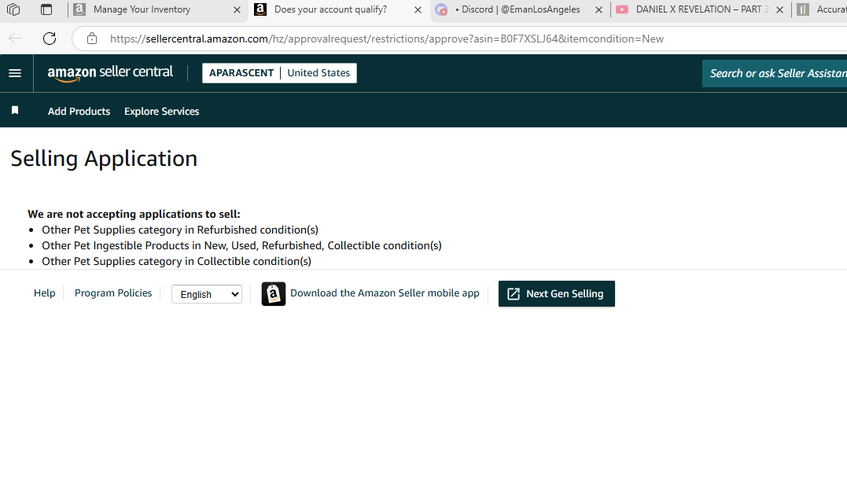Open the Help link
Image resolution: width=847 pixels, height=504 pixels.
(x=44, y=292)
